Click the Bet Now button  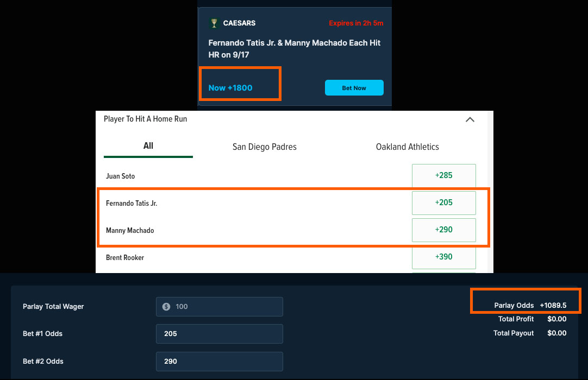point(354,88)
